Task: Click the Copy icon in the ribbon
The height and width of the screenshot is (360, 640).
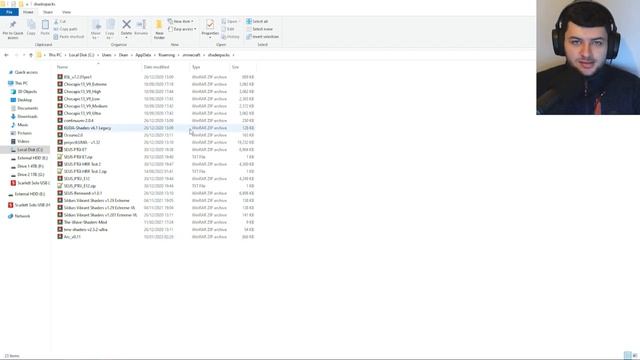Action: [x=31, y=25]
